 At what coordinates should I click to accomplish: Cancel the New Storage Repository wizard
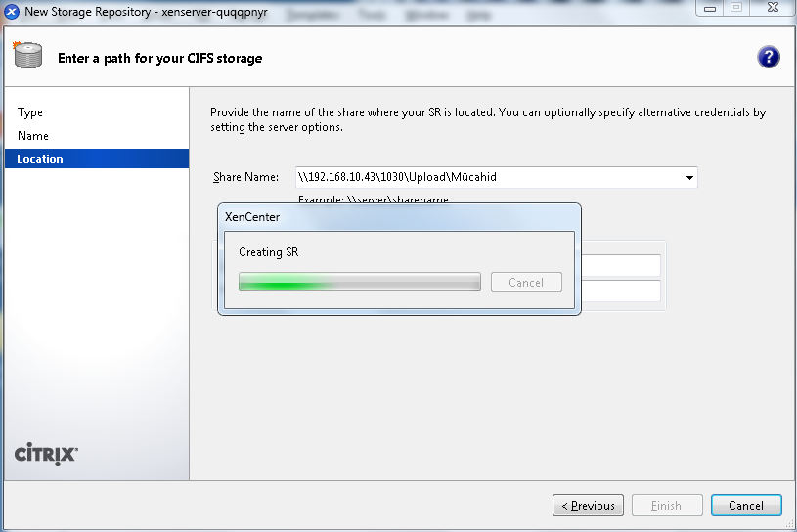tap(746, 505)
